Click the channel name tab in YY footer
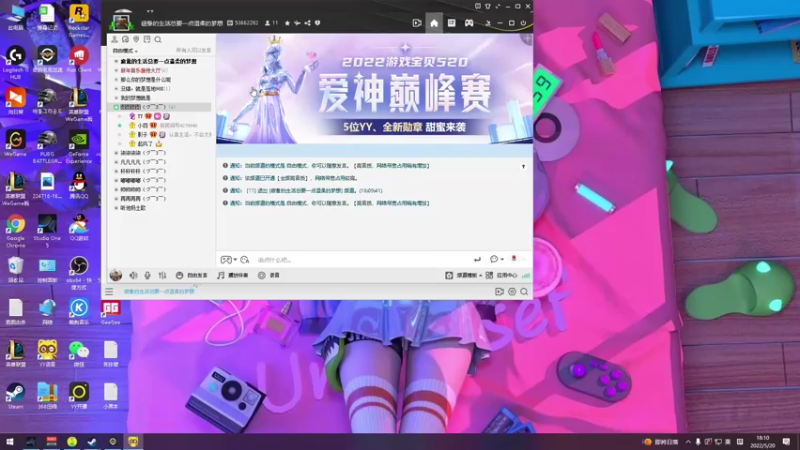The width and height of the screenshot is (800, 450). 159,291
